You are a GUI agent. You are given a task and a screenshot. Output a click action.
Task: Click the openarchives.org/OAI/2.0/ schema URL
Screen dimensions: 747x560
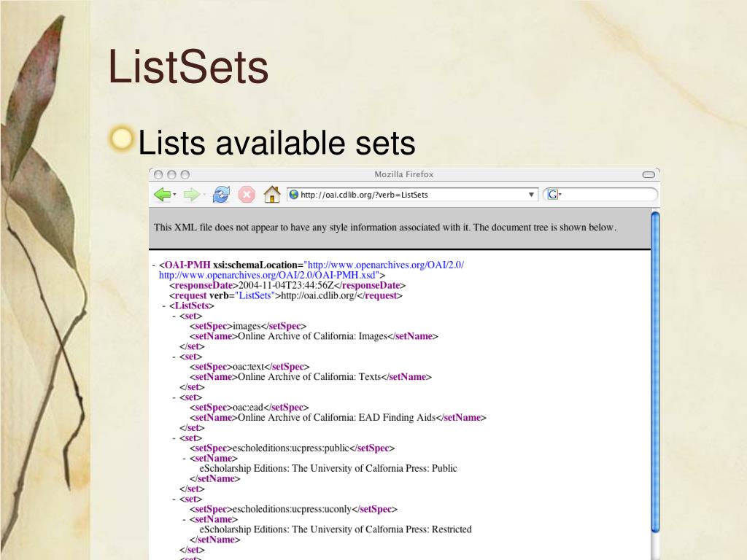pyautogui.click(x=385, y=265)
